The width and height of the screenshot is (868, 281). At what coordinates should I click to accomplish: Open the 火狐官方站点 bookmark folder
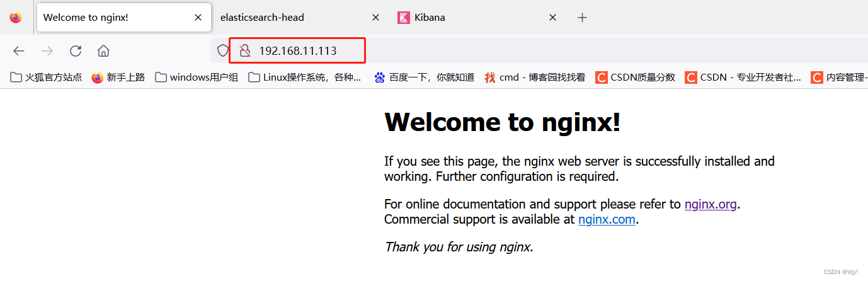46,77
